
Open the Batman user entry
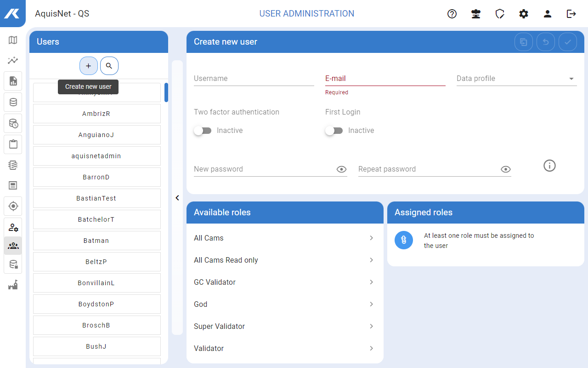tap(96, 241)
